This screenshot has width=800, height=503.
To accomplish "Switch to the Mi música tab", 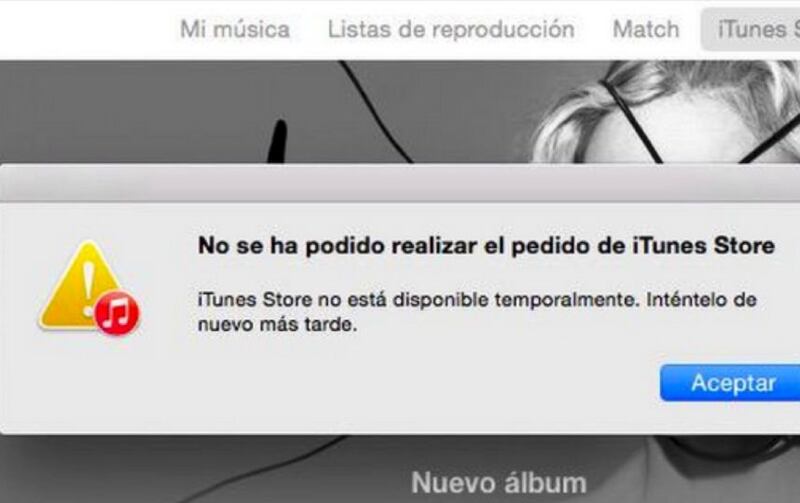I will (x=235, y=29).
